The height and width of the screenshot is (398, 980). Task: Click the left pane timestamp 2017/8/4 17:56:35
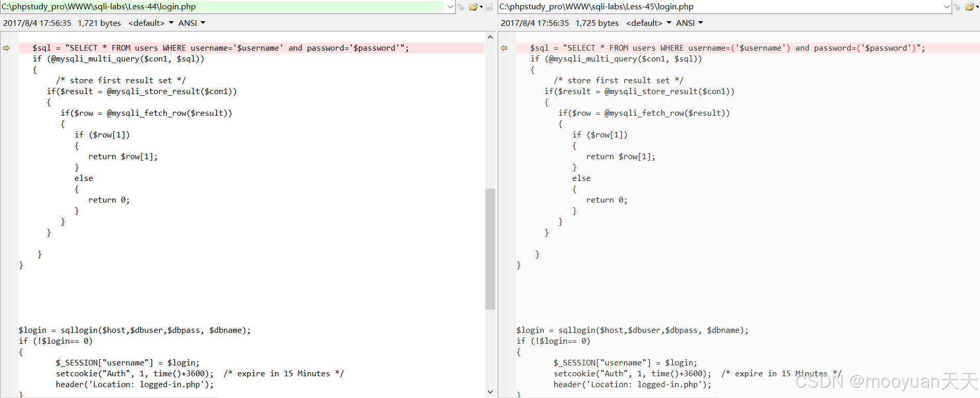pyautogui.click(x=37, y=23)
